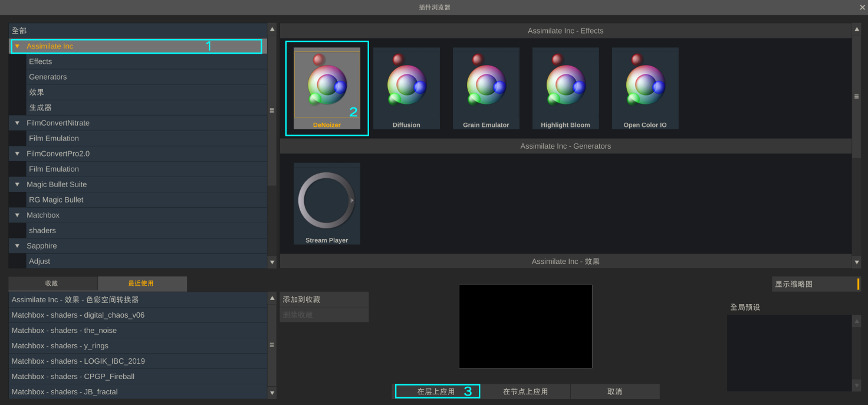Viewport: 868px width, 405px height.
Task: Select recent item LOGIK_IBC_2019
Action: pyautogui.click(x=138, y=361)
